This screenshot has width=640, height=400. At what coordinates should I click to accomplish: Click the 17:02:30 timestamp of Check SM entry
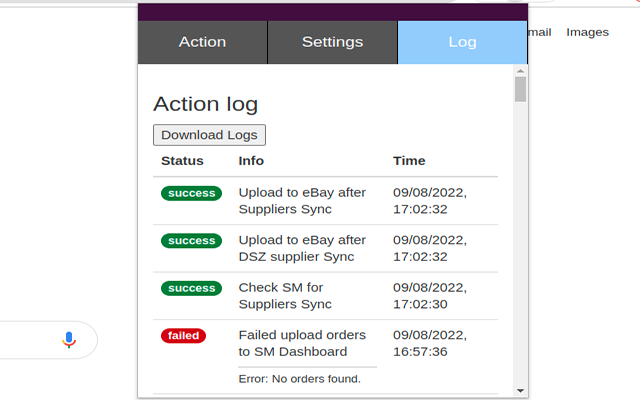pyautogui.click(x=420, y=304)
